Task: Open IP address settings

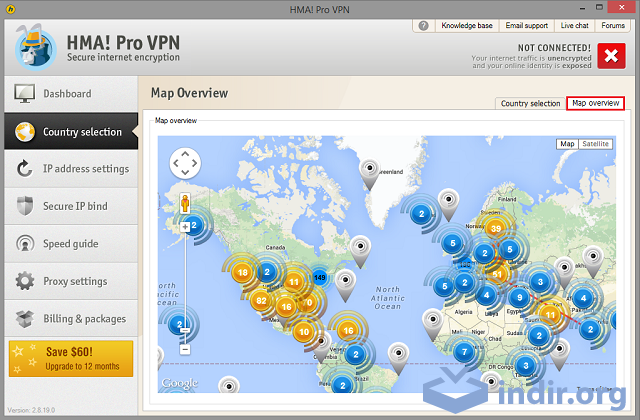Action: 71,169
